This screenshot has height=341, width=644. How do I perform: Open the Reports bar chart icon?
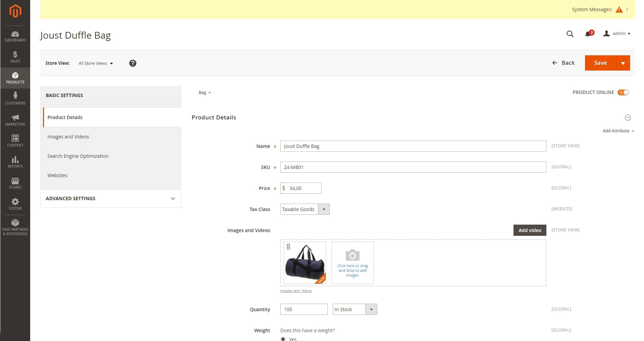[x=15, y=162]
